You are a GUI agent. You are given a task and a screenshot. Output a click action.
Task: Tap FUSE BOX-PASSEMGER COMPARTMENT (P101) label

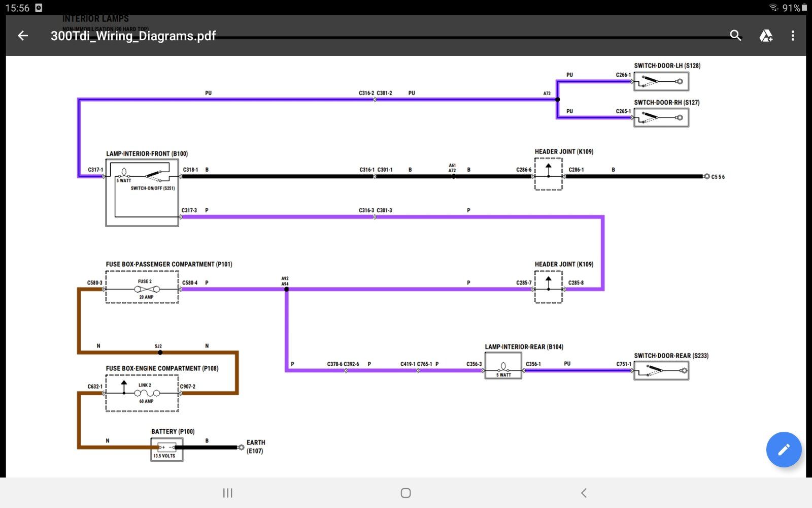coord(169,265)
